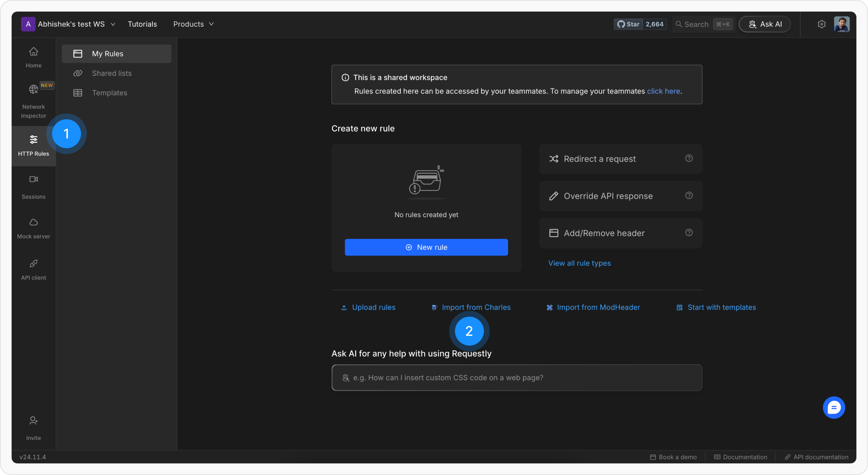This screenshot has width=868, height=475.
Task: Click the New rule button
Action: point(426,247)
